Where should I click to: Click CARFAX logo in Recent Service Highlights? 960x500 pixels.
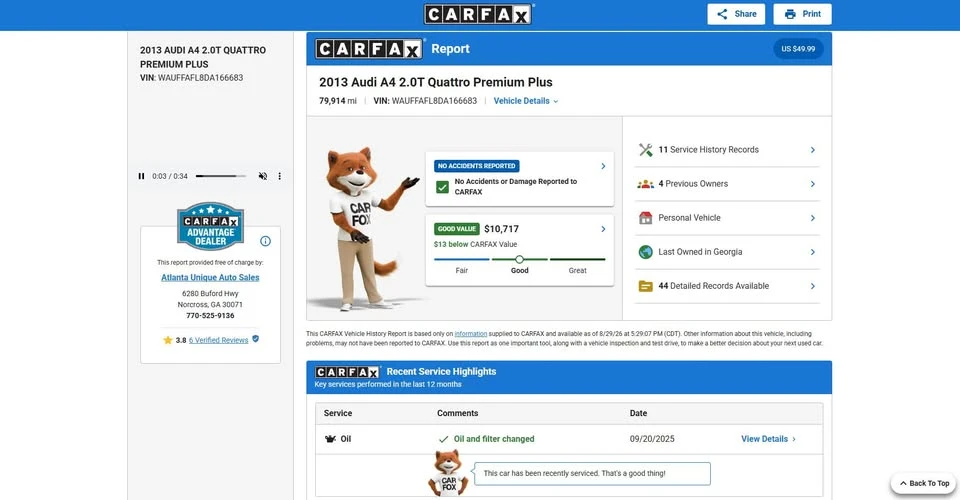point(348,372)
